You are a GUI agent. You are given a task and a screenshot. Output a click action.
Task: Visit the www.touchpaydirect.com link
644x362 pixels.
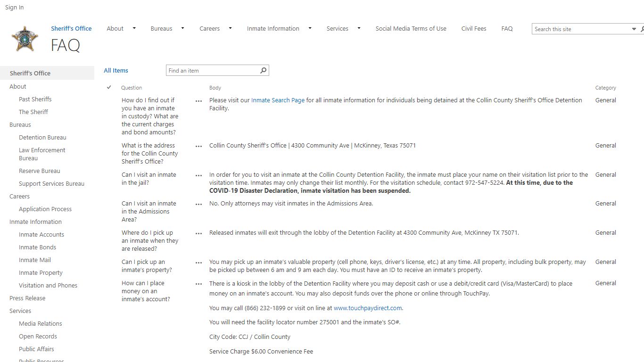tap(368, 308)
